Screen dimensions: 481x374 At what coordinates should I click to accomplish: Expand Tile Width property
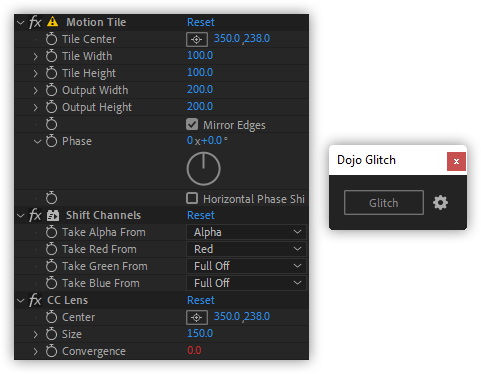[x=36, y=56]
